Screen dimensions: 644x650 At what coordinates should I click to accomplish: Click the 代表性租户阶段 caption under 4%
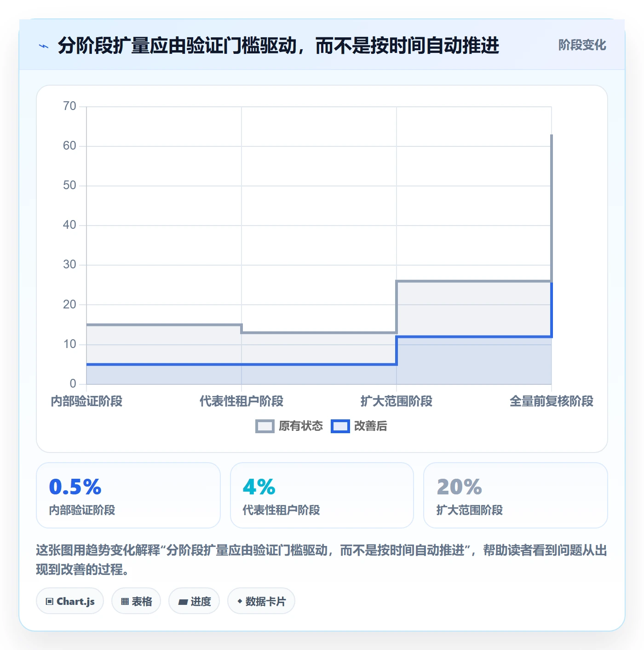[281, 510]
